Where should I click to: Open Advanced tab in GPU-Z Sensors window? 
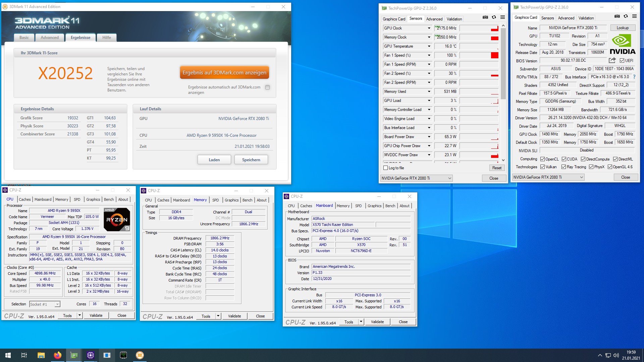click(x=434, y=19)
